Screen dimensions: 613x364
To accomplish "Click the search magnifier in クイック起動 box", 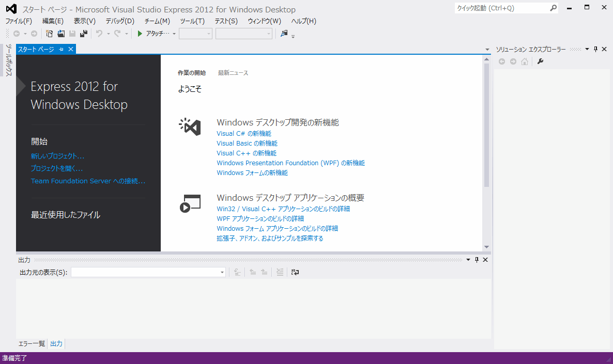I will pyautogui.click(x=553, y=8).
